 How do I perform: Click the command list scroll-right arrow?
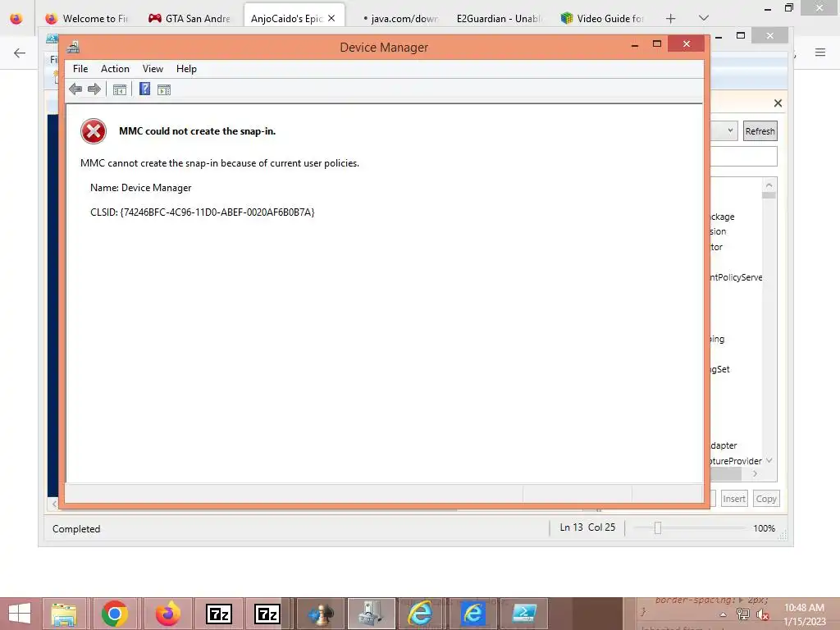(x=755, y=473)
